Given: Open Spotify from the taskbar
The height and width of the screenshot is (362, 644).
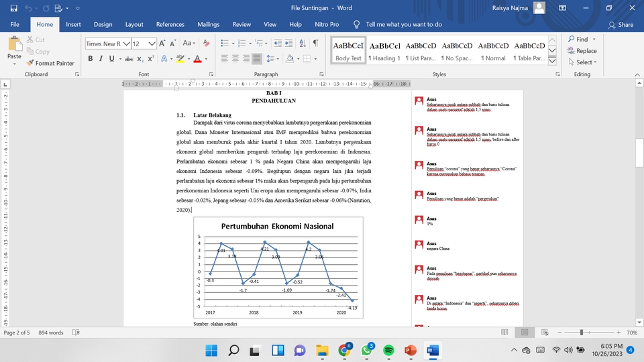Looking at the screenshot, I should 388,350.
